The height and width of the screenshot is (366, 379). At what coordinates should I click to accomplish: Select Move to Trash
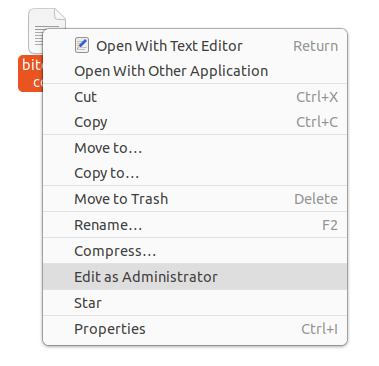pyautogui.click(x=195, y=199)
